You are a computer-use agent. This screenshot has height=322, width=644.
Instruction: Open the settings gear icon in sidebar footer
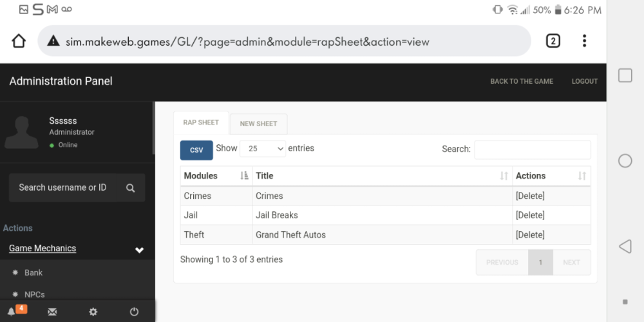click(x=93, y=312)
